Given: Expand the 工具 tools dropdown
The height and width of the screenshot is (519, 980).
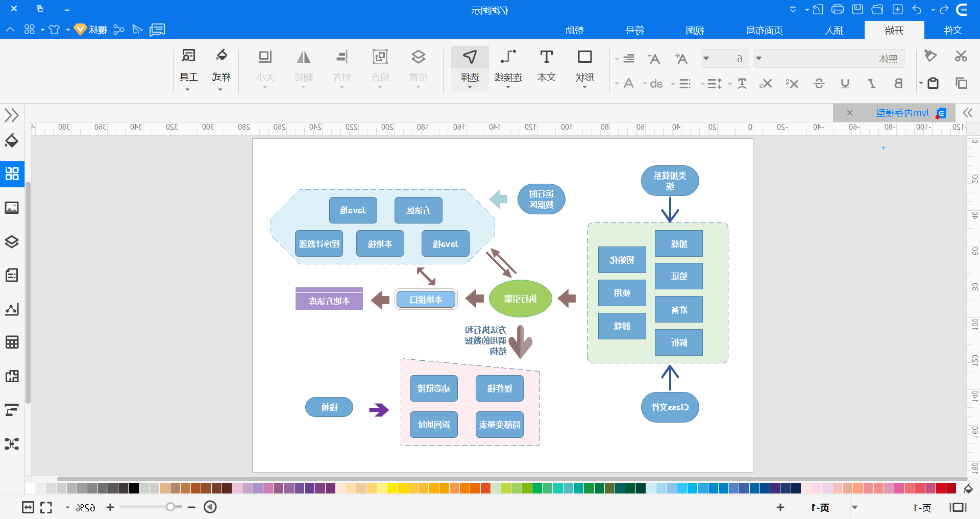Looking at the screenshot, I should click(188, 89).
